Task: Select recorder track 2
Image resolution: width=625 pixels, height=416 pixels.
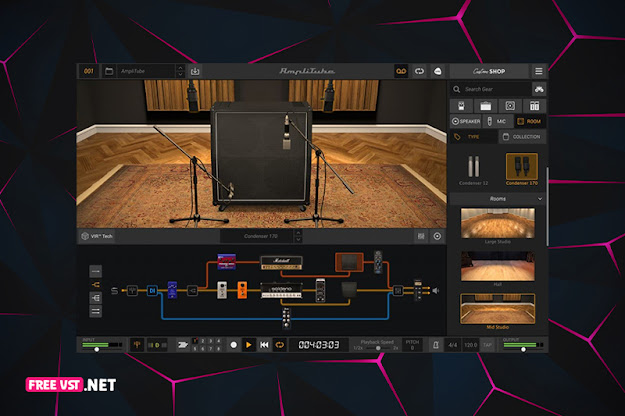Action: pyautogui.click(x=202, y=341)
